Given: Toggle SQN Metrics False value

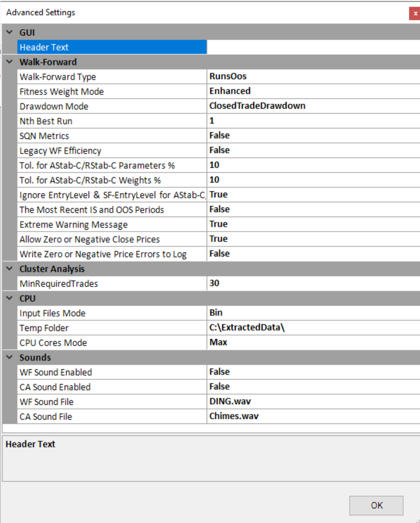Looking at the screenshot, I should pos(313,136).
